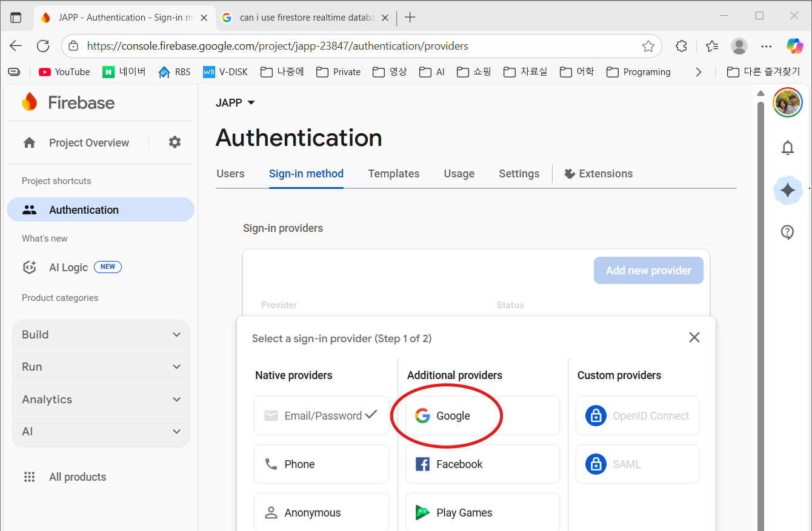812x531 pixels.
Task: Open the browser more options menu
Action: 767,46
